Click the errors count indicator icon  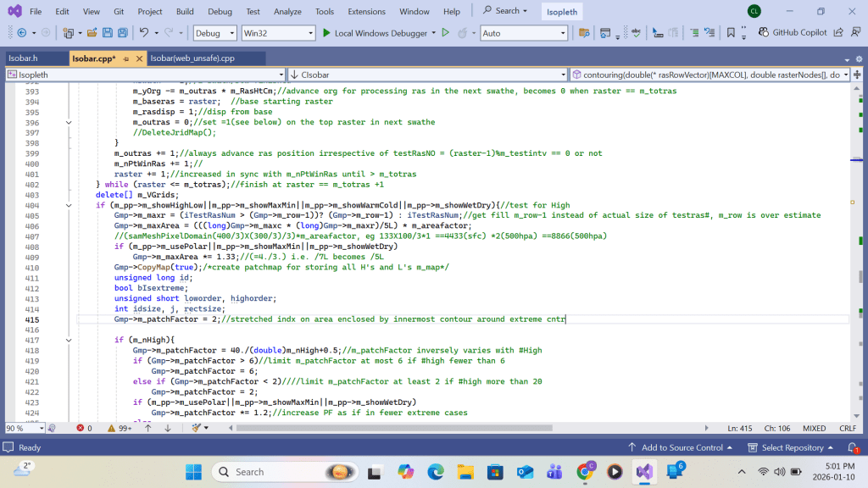click(x=81, y=429)
